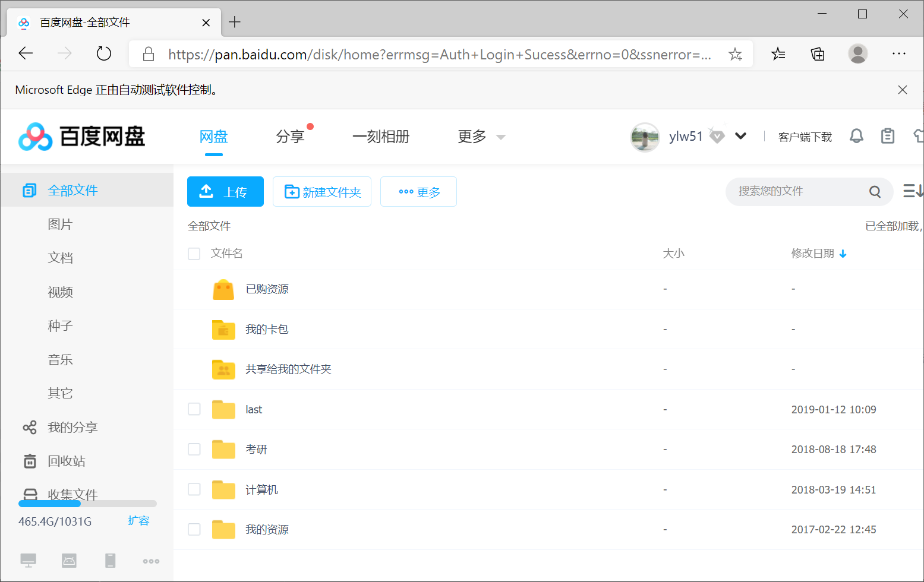Click the ylw51 user avatar
Image resolution: width=924 pixels, height=582 pixels.
tap(645, 137)
